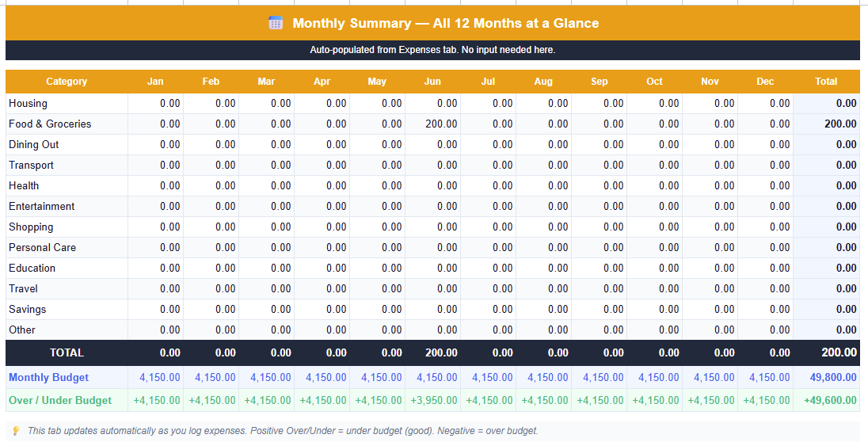Viewport: 868px width, 442px height.
Task: Click the Over/Under total +49,600.00
Action: 827,401
